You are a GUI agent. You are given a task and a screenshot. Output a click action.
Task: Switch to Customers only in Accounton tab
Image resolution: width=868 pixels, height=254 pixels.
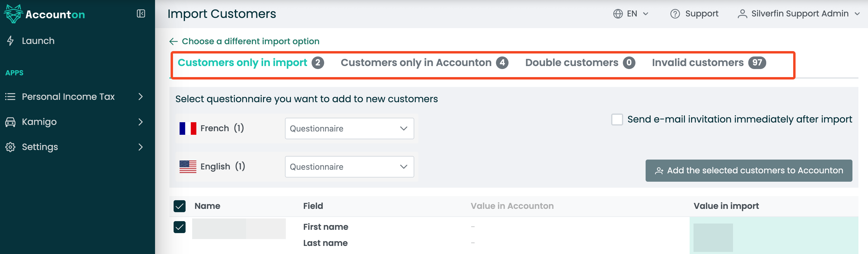point(424,63)
